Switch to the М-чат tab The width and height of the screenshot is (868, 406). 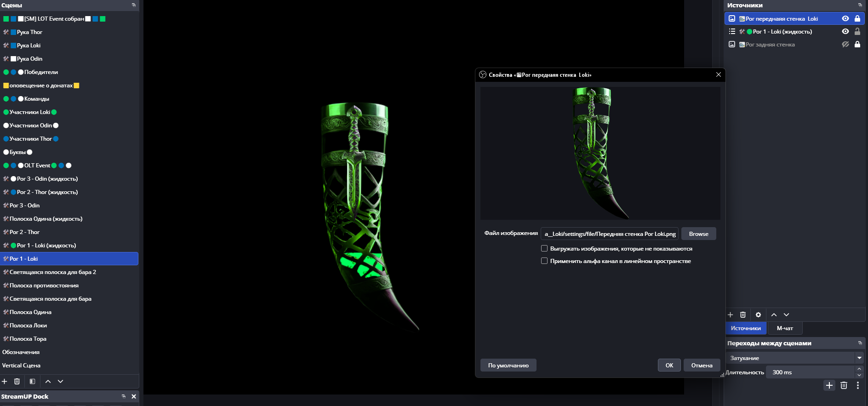pos(785,328)
